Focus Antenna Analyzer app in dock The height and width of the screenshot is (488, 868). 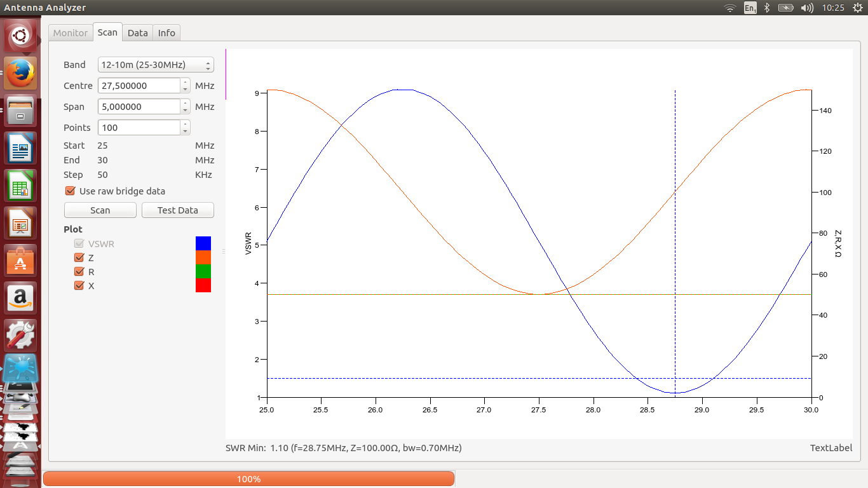click(20, 369)
